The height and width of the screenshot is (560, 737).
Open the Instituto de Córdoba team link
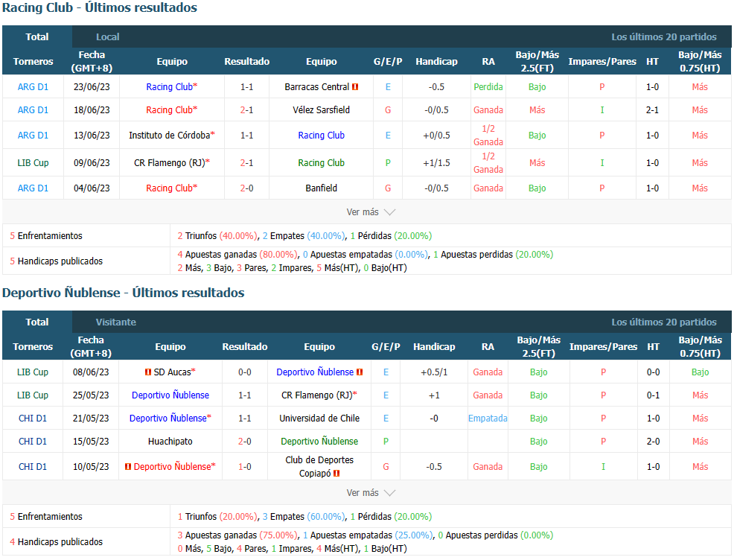(171, 136)
